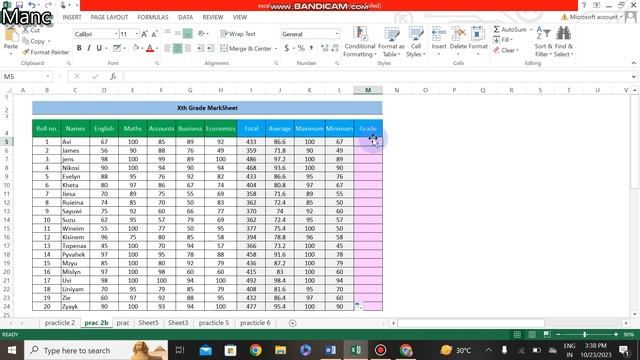Switch to the DATA tab
Screen dimensions: 640x360
[x=185, y=17]
